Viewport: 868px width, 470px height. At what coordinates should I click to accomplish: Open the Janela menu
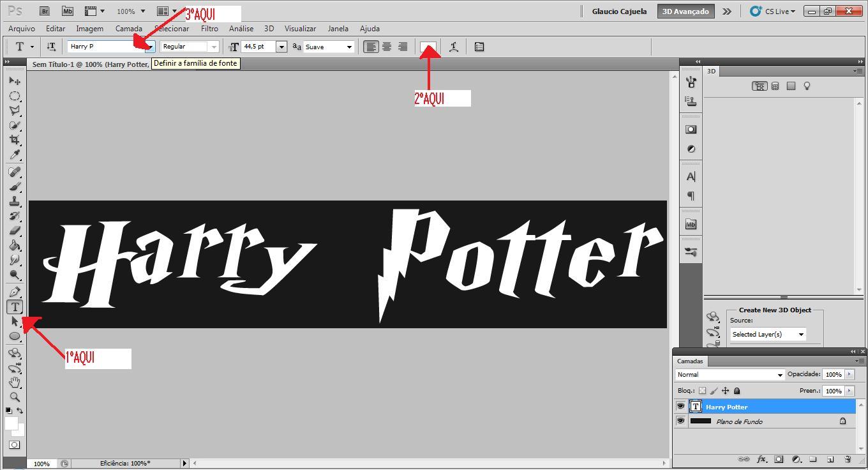[x=338, y=29]
